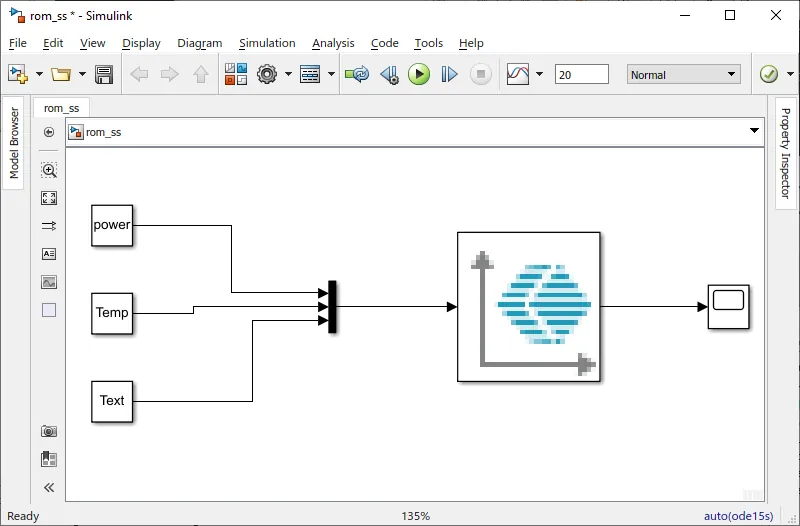
Task: Click the Step Forward icon
Action: (450, 75)
